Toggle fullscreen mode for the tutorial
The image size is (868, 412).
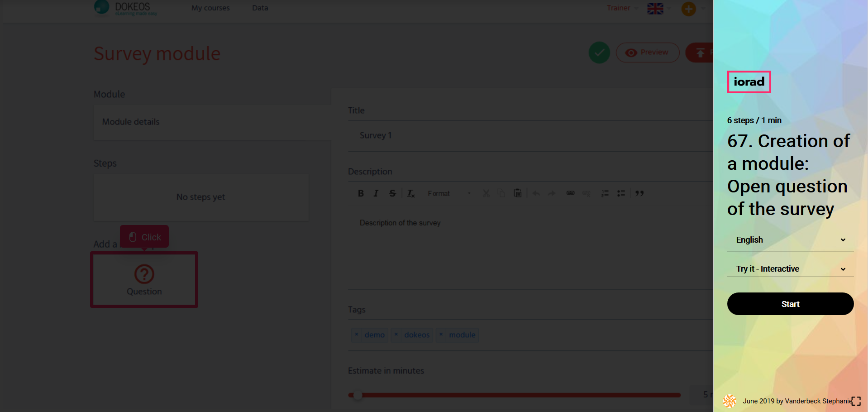click(x=856, y=401)
